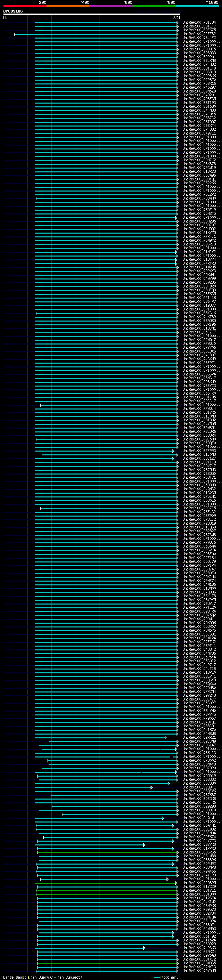Select hit label UniRef100_A9PBK6
Image resolution: width=222 pixels, height=980 pixels.
(x=199, y=76)
